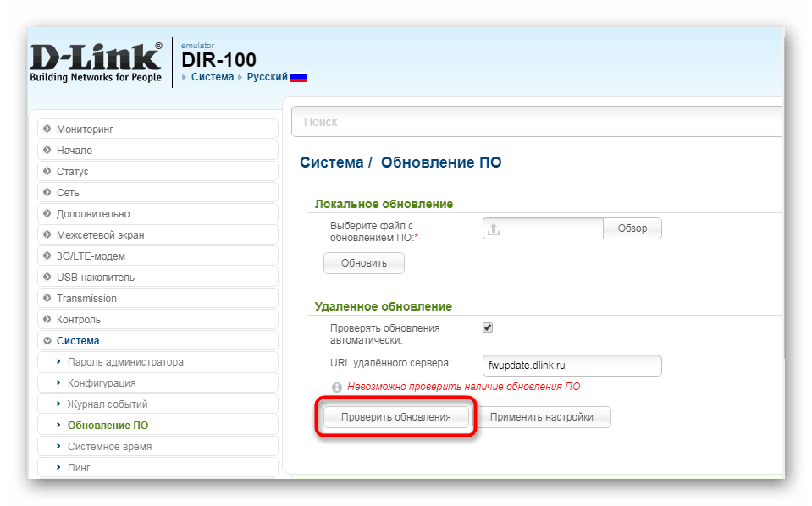Image resolution: width=812 pixels, height=506 pixels.
Task: Expand the Начало menu section
Action: (158, 150)
